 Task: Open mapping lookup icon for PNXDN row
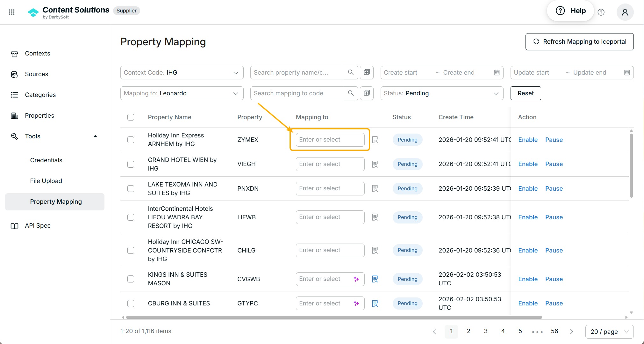(x=375, y=188)
